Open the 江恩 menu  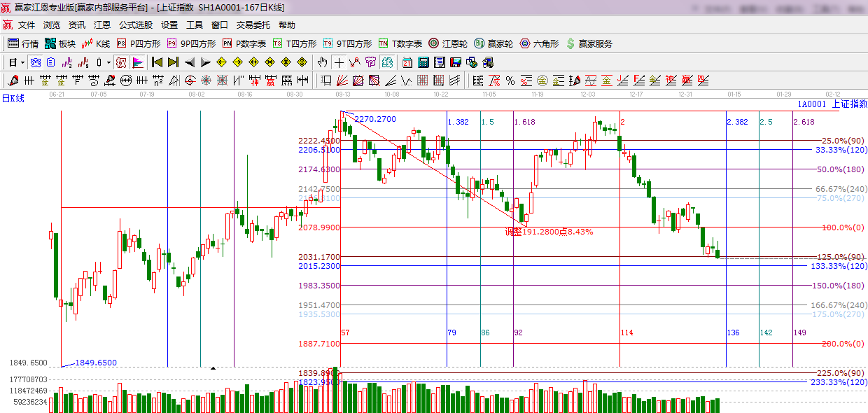102,24
